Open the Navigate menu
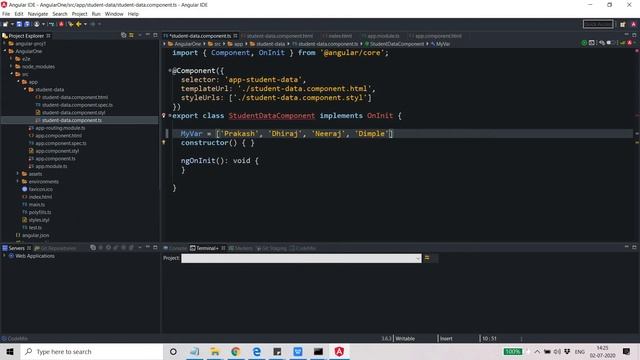 [38, 14]
